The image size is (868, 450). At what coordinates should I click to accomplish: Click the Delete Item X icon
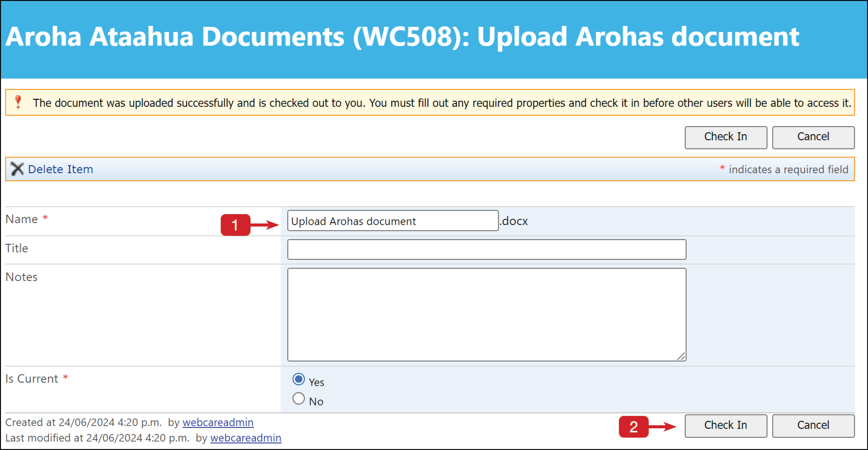coord(17,169)
